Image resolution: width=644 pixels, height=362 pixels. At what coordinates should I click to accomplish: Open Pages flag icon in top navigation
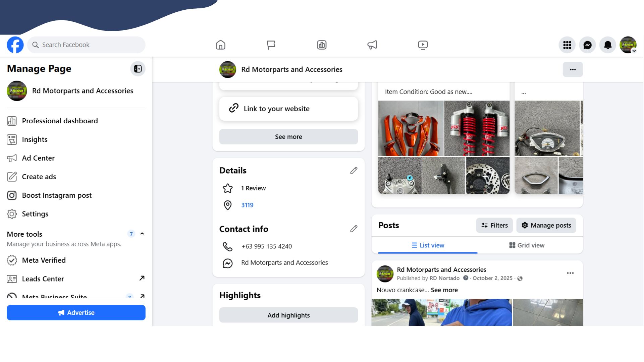coord(271,45)
